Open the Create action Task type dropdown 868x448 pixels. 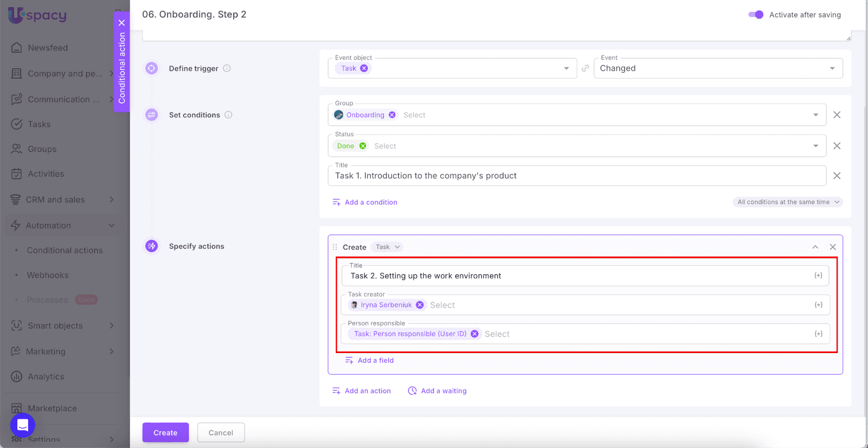coord(387,247)
